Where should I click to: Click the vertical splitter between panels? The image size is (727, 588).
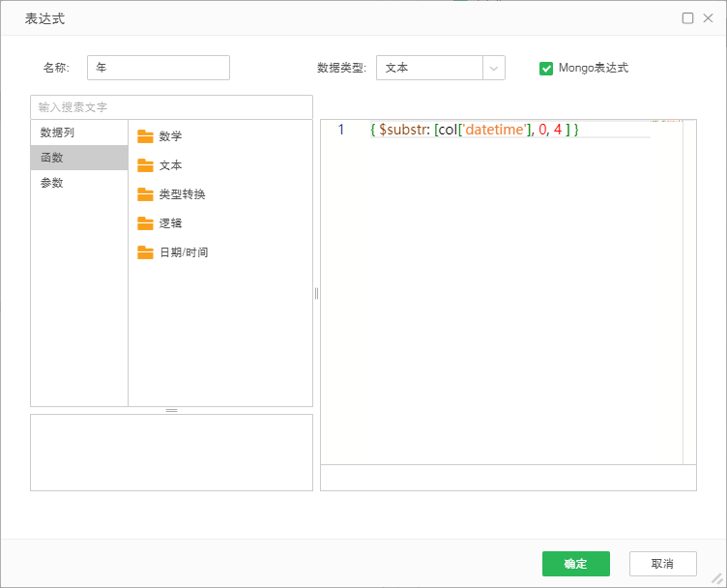(316, 293)
